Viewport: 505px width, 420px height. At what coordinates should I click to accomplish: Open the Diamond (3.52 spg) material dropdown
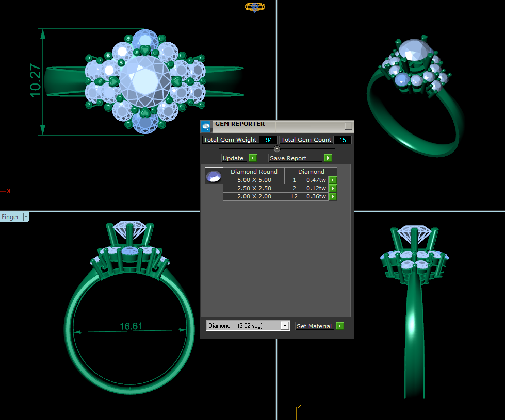point(285,326)
